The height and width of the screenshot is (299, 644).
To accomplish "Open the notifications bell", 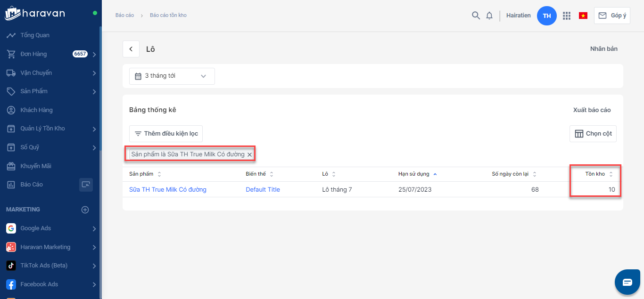I will (x=489, y=16).
